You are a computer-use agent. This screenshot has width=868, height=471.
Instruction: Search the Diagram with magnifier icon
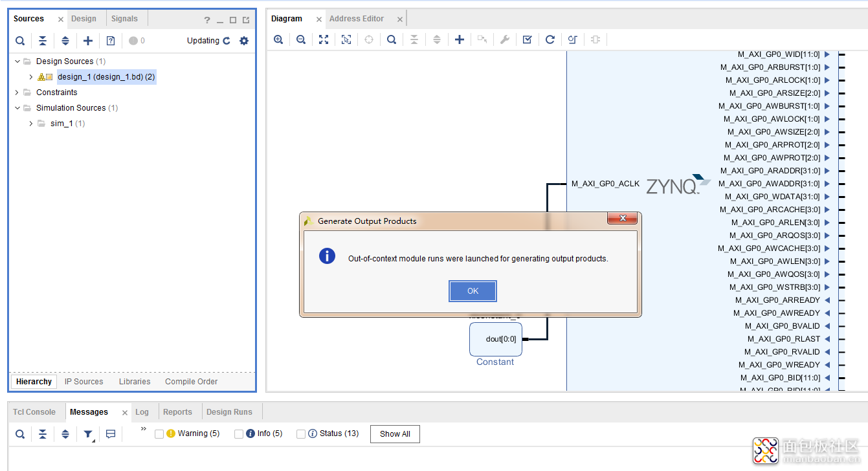click(392, 39)
